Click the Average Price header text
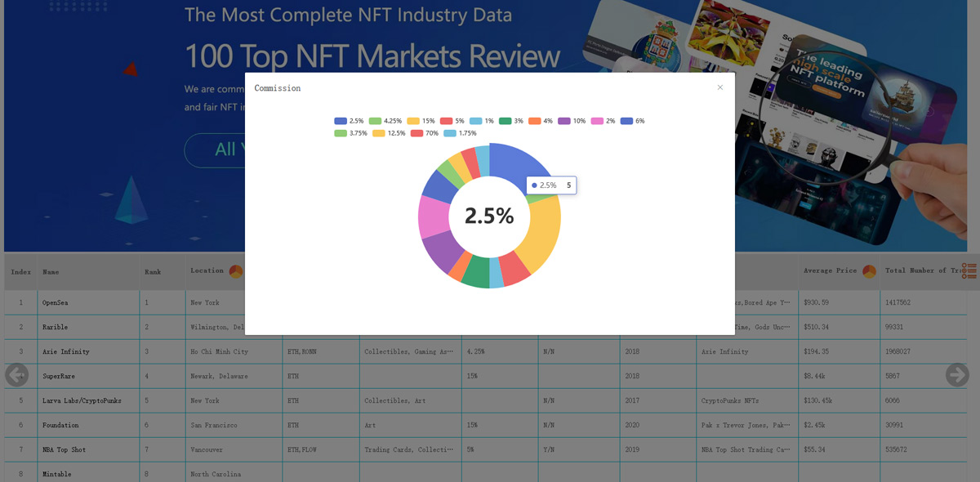This screenshot has width=980, height=482. pyautogui.click(x=831, y=270)
